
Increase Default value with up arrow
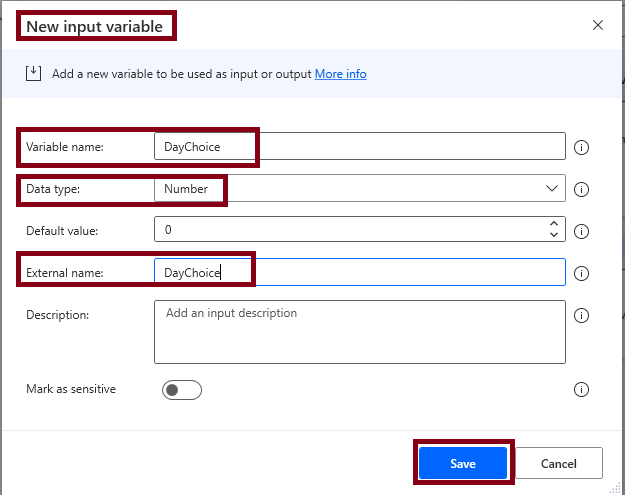[x=554, y=224]
